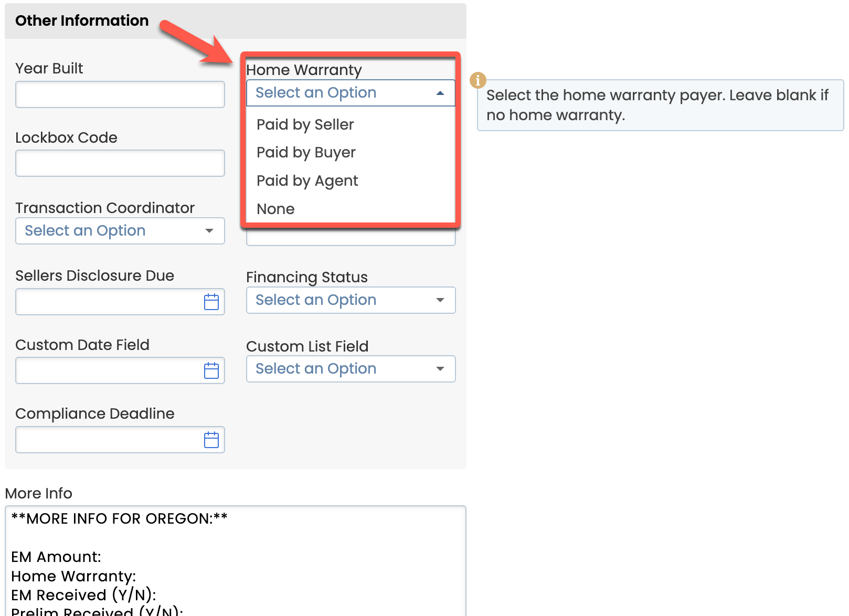Select the Paid by Seller option

pyautogui.click(x=305, y=124)
